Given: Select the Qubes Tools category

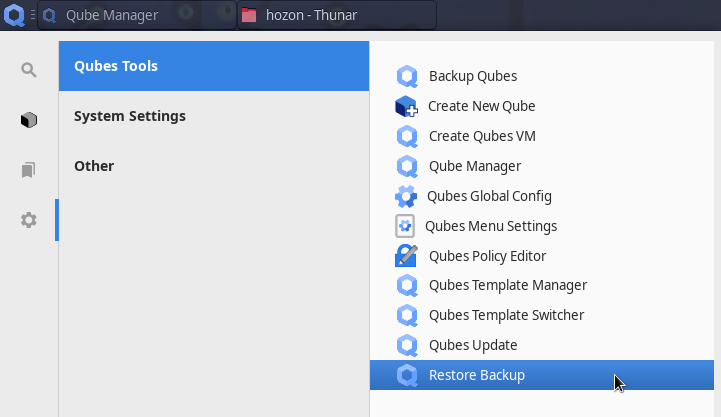Looking at the screenshot, I should click(x=214, y=66).
